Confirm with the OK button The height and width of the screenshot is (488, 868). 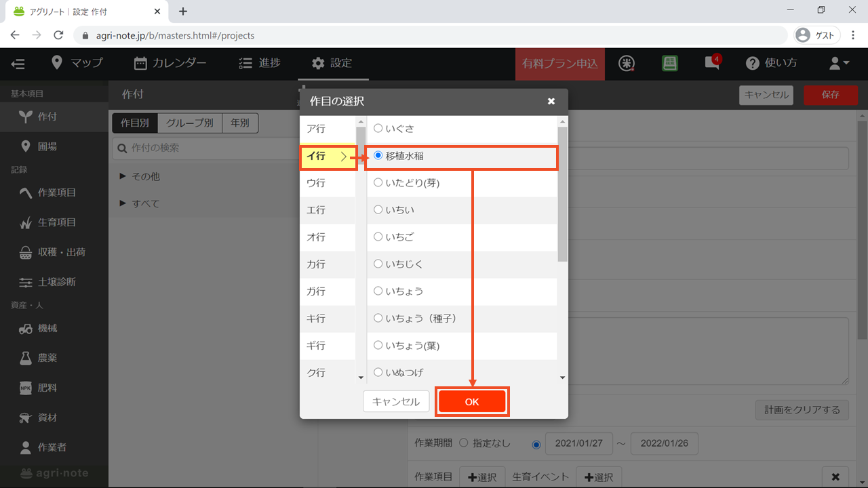coord(472,401)
